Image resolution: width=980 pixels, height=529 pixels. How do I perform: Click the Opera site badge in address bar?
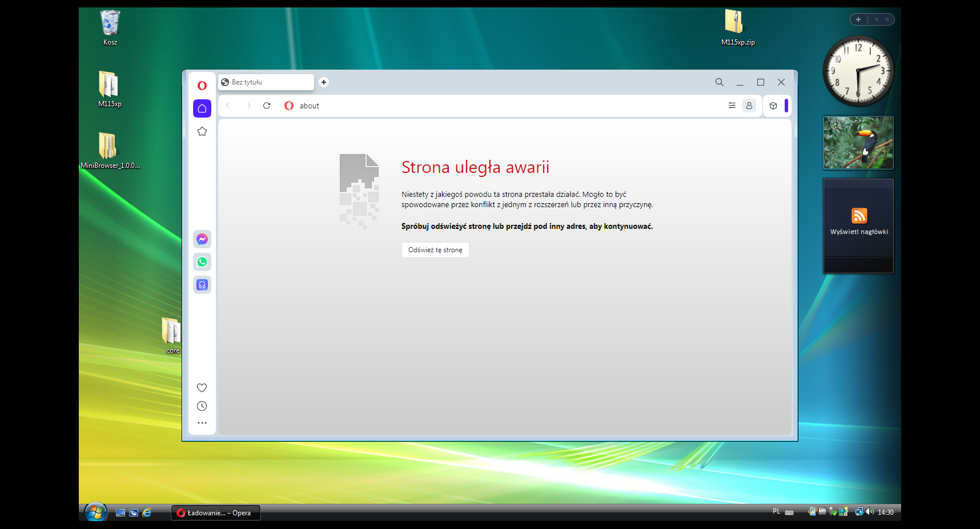(289, 106)
